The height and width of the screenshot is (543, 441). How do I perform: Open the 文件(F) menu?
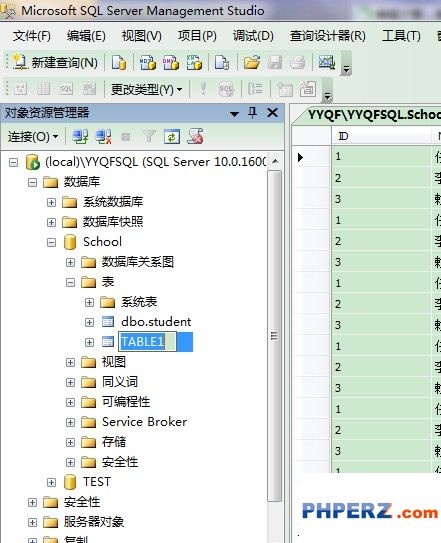(x=32, y=36)
